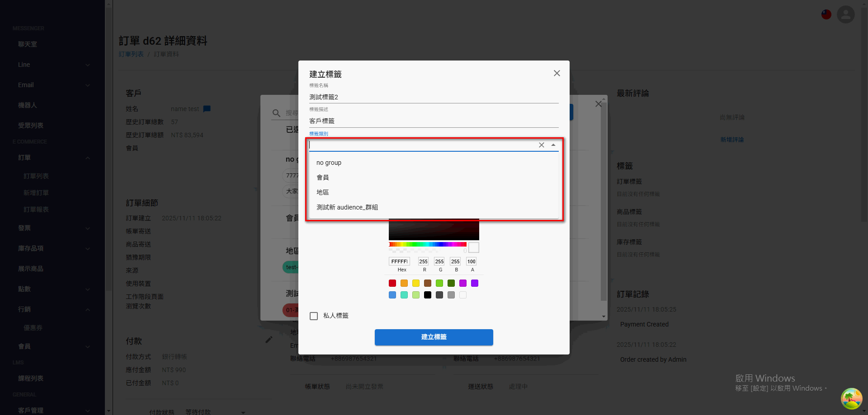868x415 pixels.
Task: Go to 訂單列表 in the sidebar
Action: pyautogui.click(x=36, y=176)
